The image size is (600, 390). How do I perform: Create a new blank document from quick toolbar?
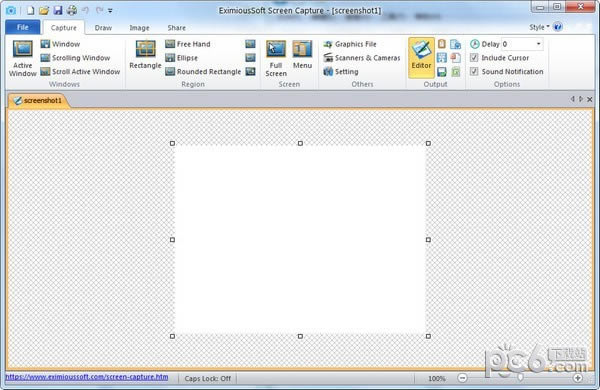pyautogui.click(x=30, y=10)
